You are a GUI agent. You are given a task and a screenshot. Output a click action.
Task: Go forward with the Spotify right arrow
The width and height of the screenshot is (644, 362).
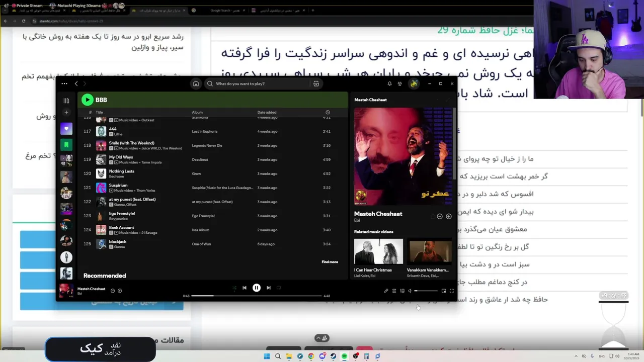[x=85, y=83]
